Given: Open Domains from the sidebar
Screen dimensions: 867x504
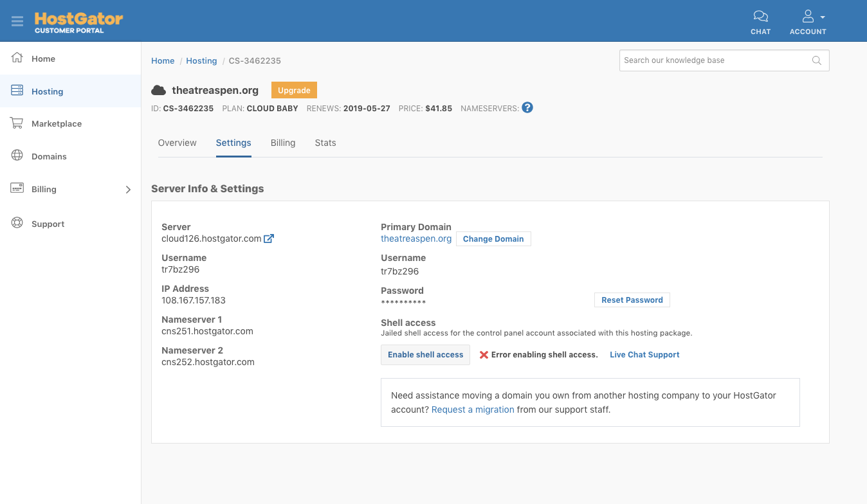Looking at the screenshot, I should 49,156.
